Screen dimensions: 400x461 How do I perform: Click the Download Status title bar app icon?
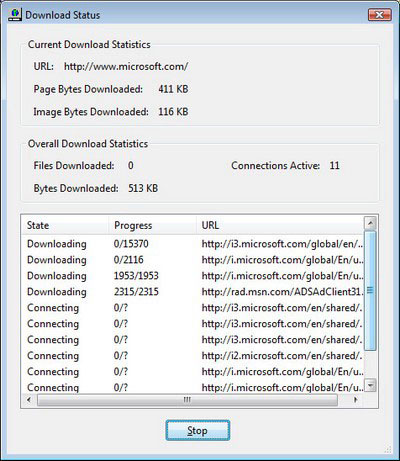[x=15, y=15]
